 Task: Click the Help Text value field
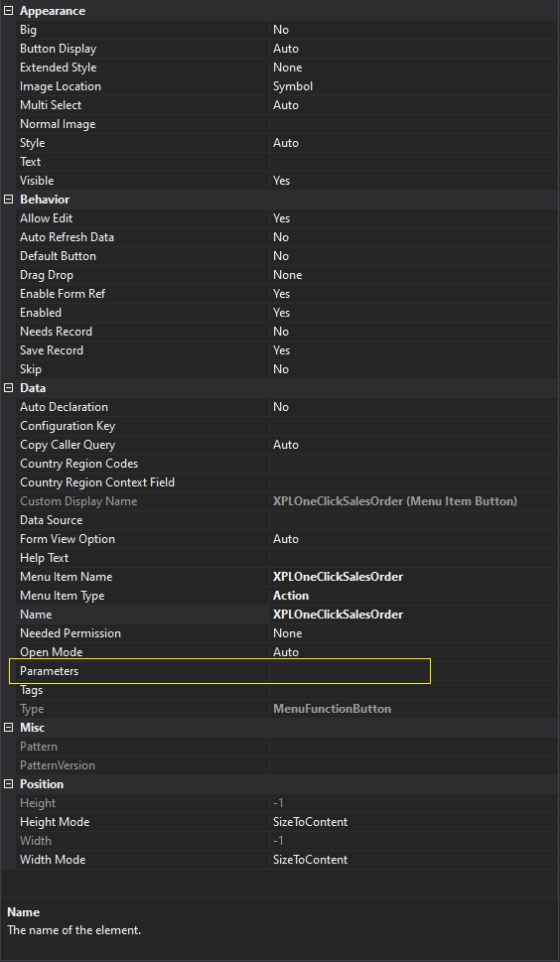point(413,558)
